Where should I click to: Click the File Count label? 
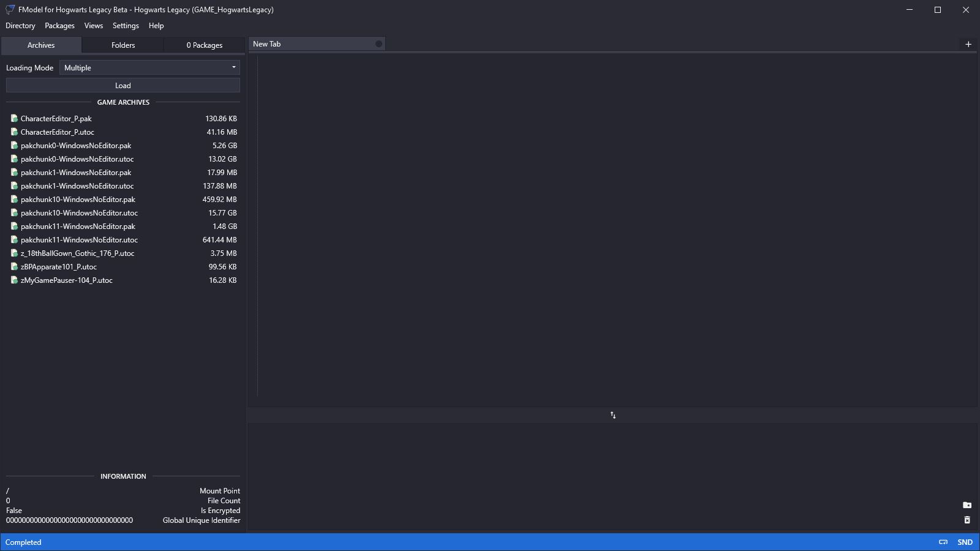coord(224,501)
